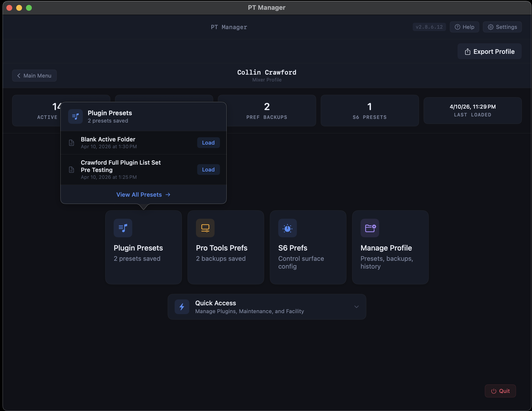This screenshot has width=532, height=411.
Task: Click the 2 presets saved text in the popup
Action: coord(108,121)
